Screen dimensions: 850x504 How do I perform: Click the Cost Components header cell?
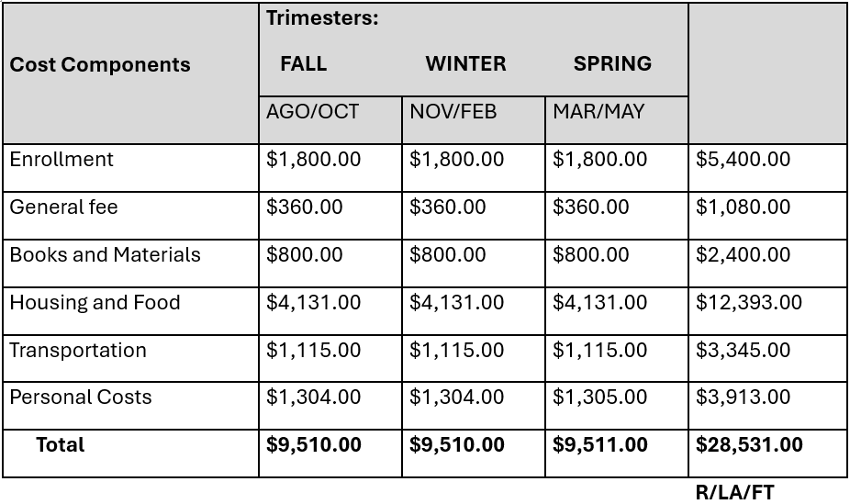pyautogui.click(x=100, y=65)
